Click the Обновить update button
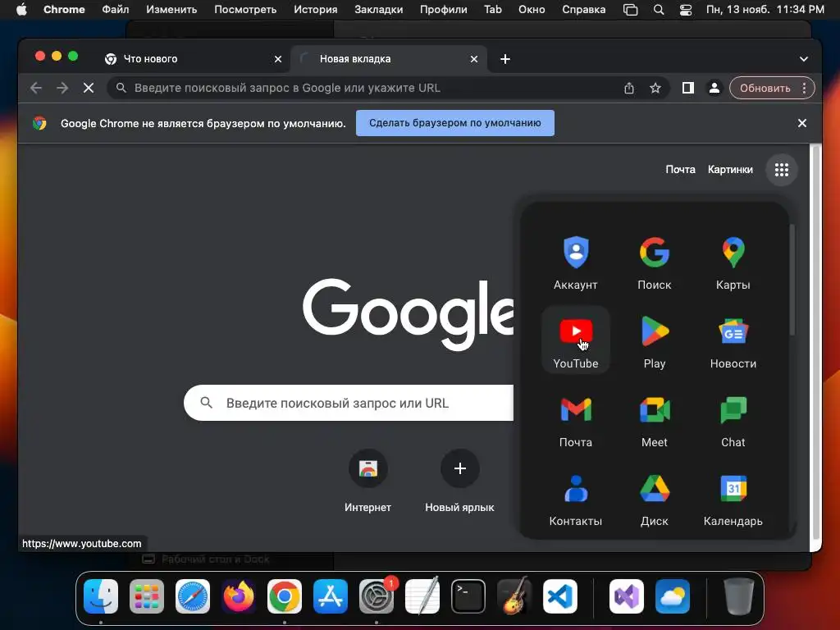Image resolution: width=840 pixels, height=630 pixels. click(765, 88)
